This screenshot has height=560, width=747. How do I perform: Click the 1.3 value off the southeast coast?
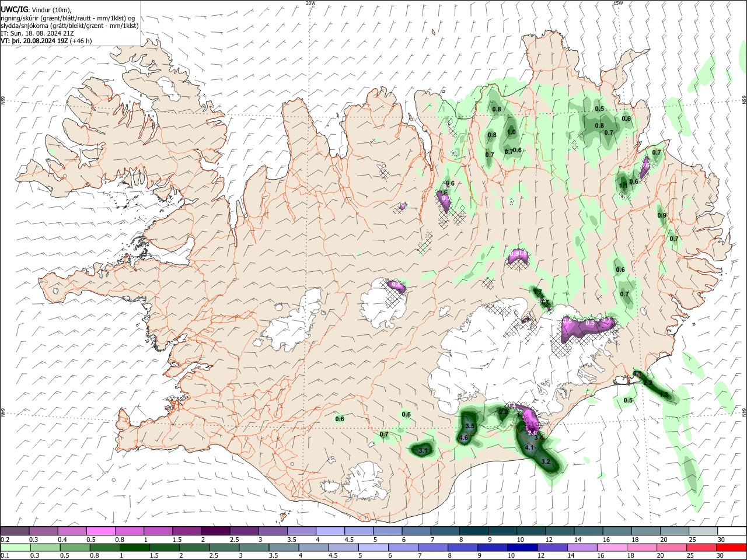click(664, 395)
